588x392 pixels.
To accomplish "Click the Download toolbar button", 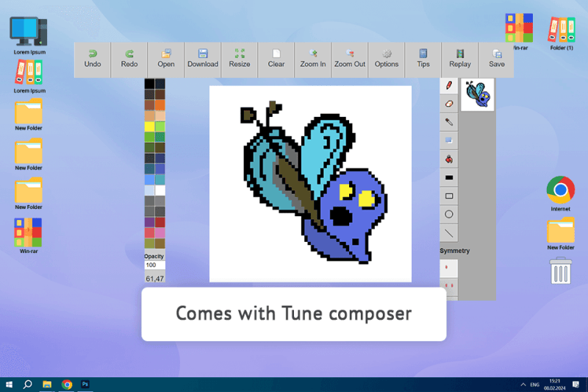I will coord(203,60).
